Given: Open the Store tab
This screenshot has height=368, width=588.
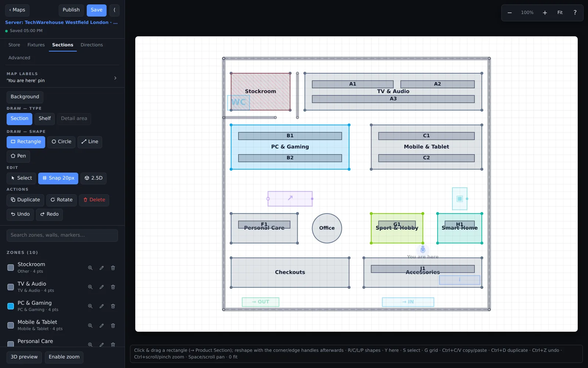Looking at the screenshot, I should 14,45.
